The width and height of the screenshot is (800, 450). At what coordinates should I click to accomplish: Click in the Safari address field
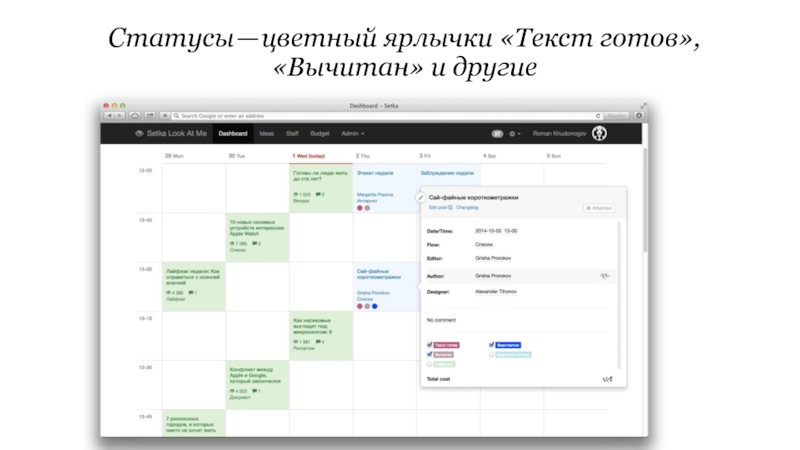click(x=383, y=116)
